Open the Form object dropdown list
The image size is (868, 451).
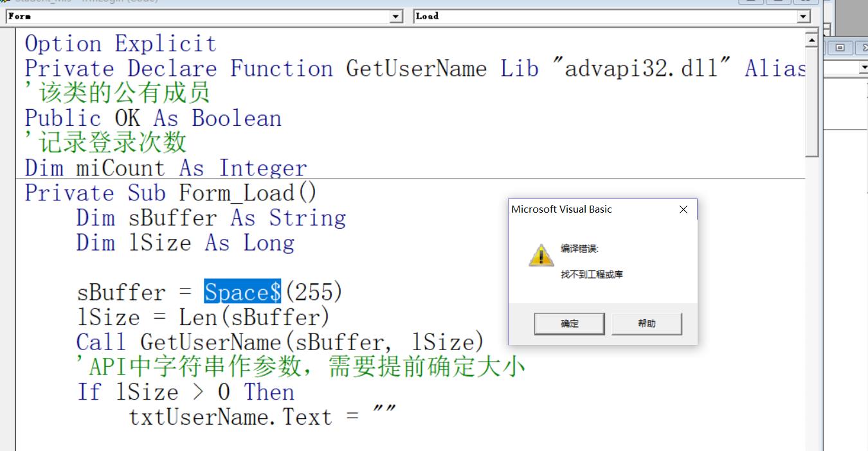click(397, 17)
